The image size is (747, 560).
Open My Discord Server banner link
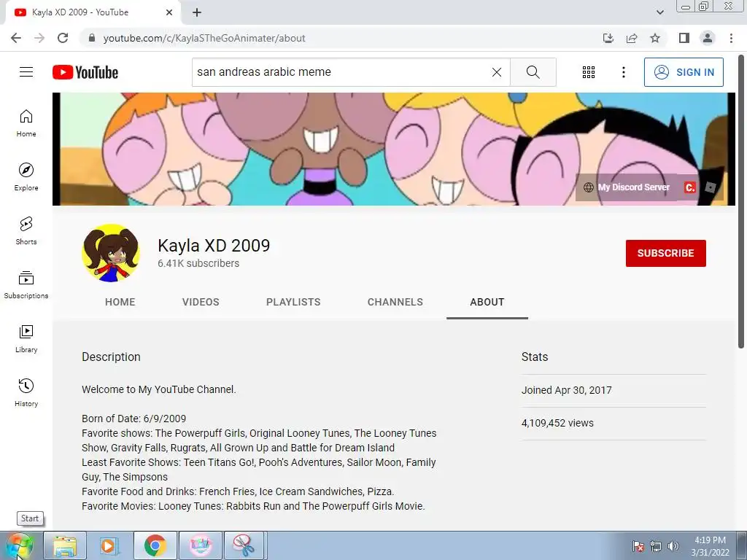[x=628, y=187]
